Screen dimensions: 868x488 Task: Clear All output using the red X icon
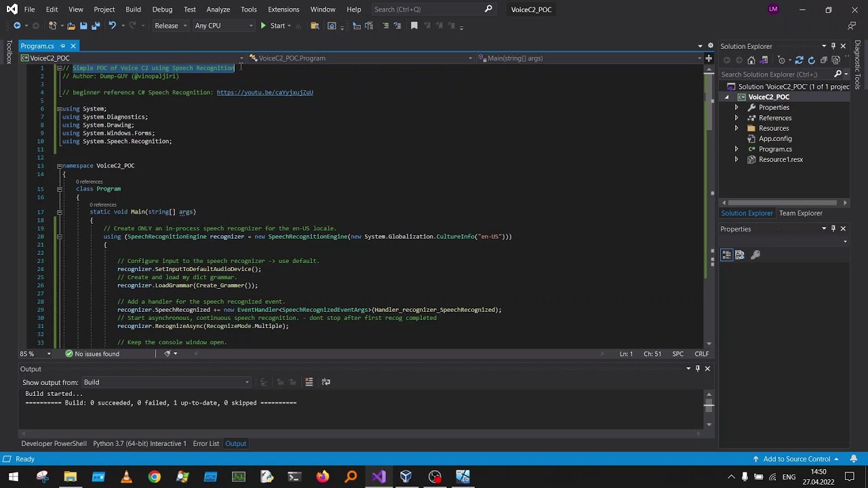309,382
